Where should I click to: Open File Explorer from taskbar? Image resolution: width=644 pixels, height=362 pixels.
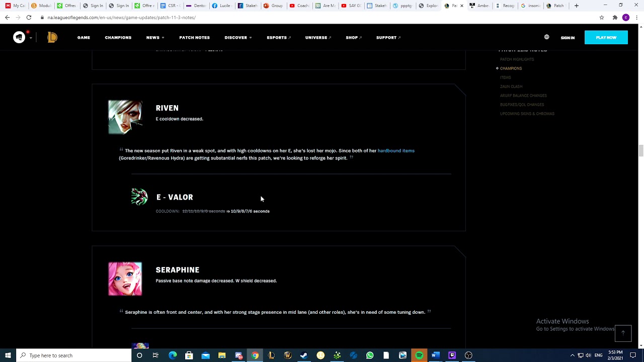click(222, 355)
